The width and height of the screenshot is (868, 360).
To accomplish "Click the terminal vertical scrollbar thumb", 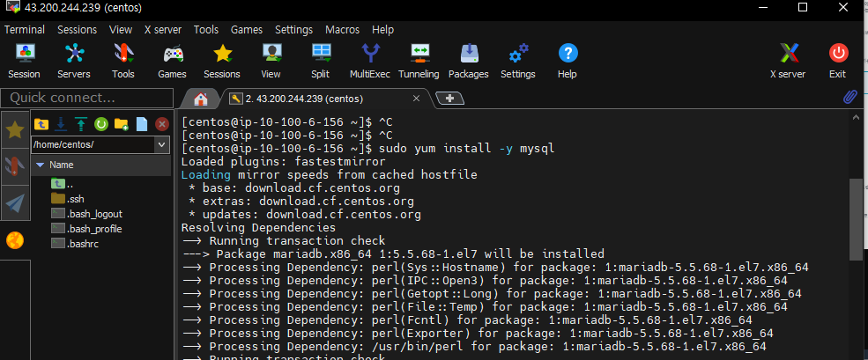I will tap(856, 219).
